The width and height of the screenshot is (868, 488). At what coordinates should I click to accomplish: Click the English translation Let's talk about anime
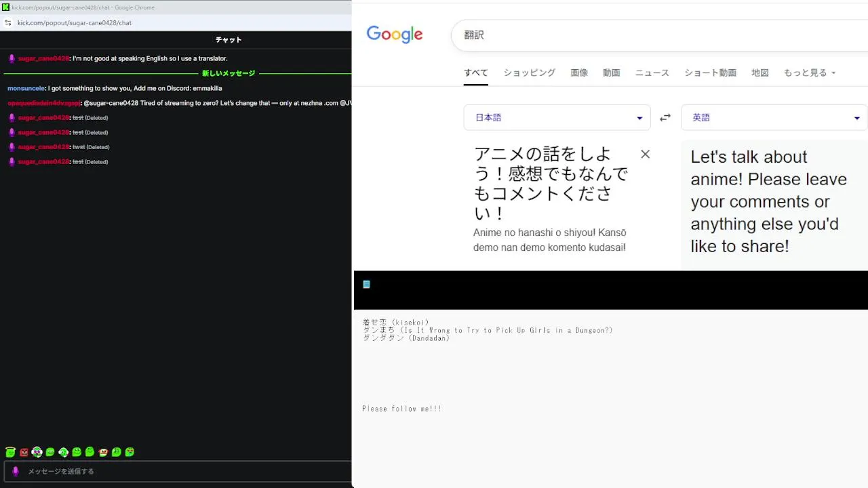(769, 201)
